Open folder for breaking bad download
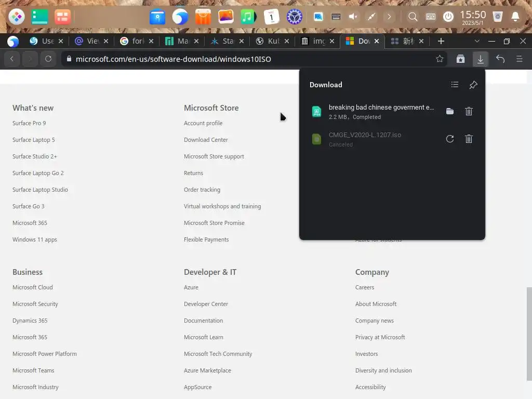 (x=449, y=111)
